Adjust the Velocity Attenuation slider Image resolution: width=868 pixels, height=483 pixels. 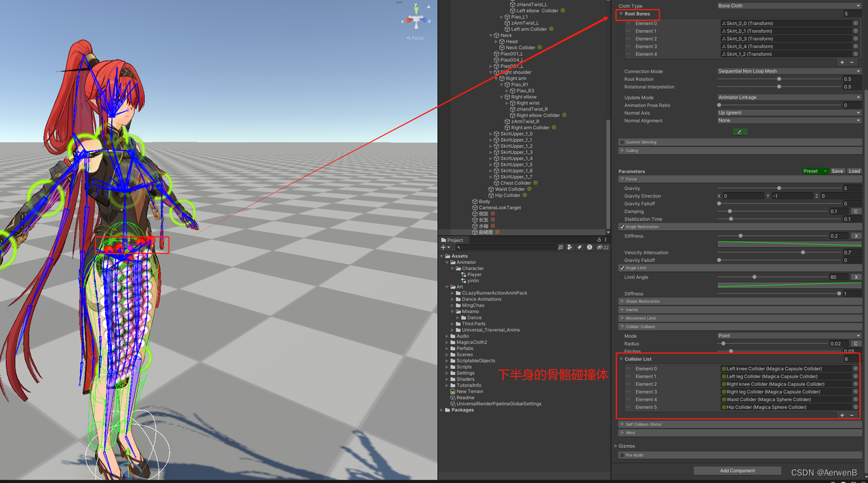point(803,252)
